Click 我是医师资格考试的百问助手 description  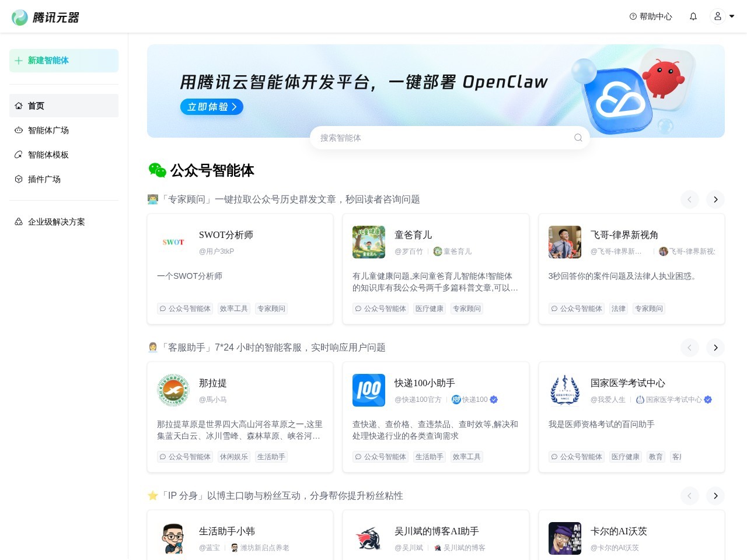tap(602, 424)
